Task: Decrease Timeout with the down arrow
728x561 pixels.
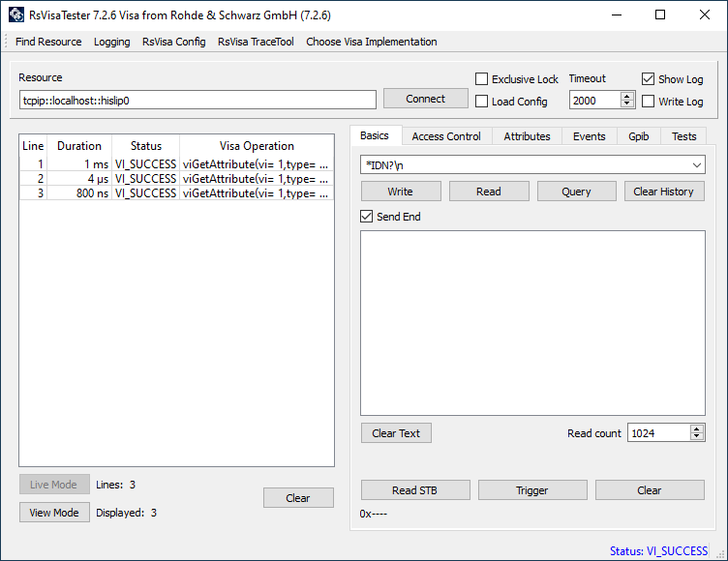Action: point(627,104)
